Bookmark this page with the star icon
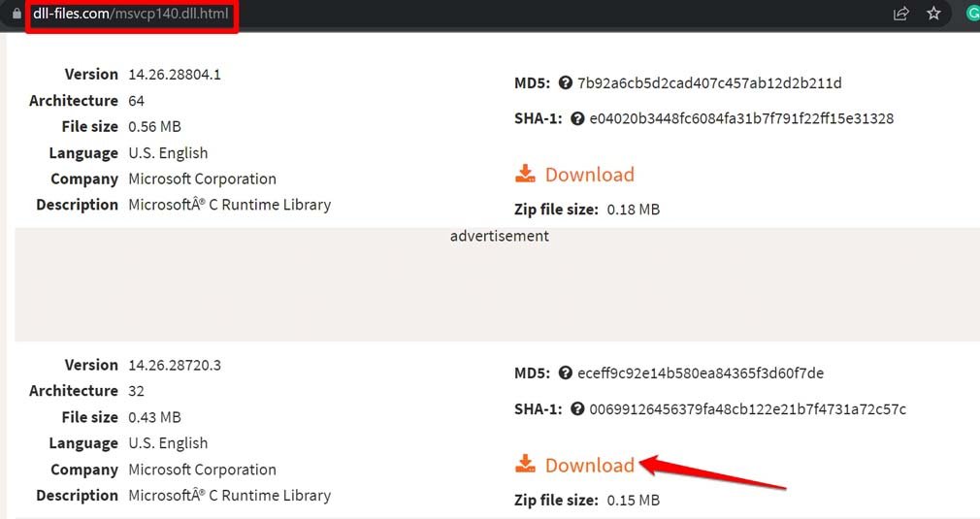 [933, 14]
